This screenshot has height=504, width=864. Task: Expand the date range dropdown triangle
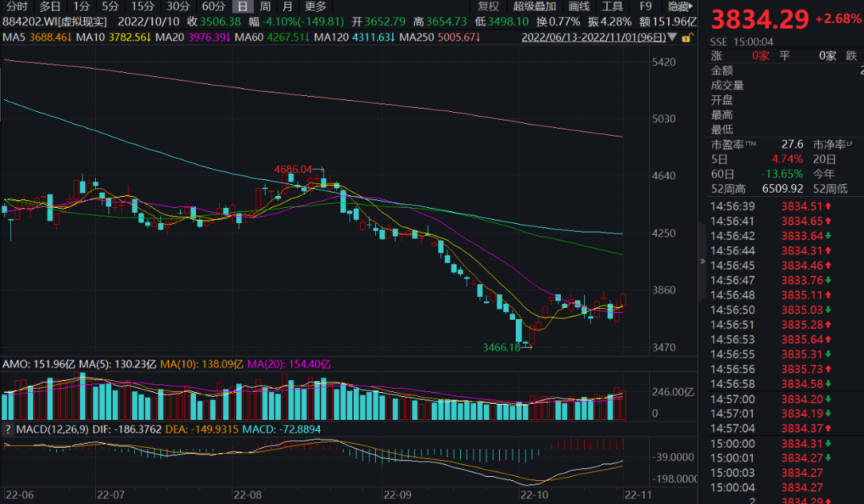click(672, 38)
